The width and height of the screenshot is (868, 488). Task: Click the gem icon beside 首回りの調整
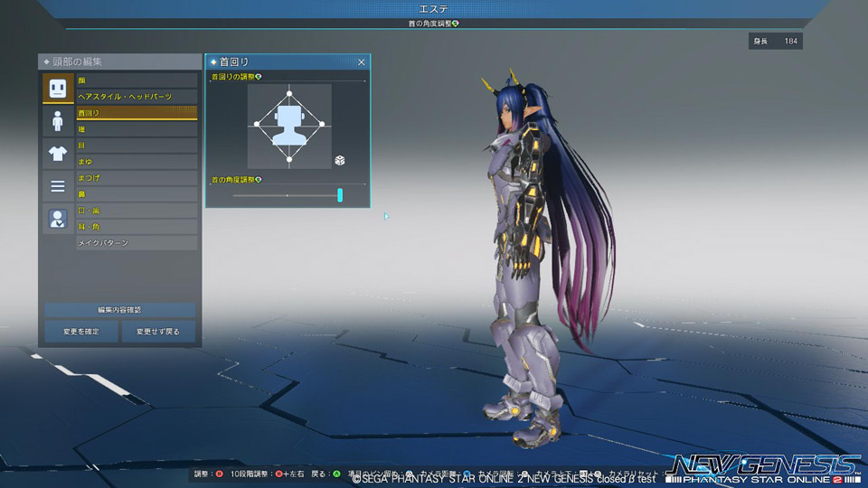[259, 78]
